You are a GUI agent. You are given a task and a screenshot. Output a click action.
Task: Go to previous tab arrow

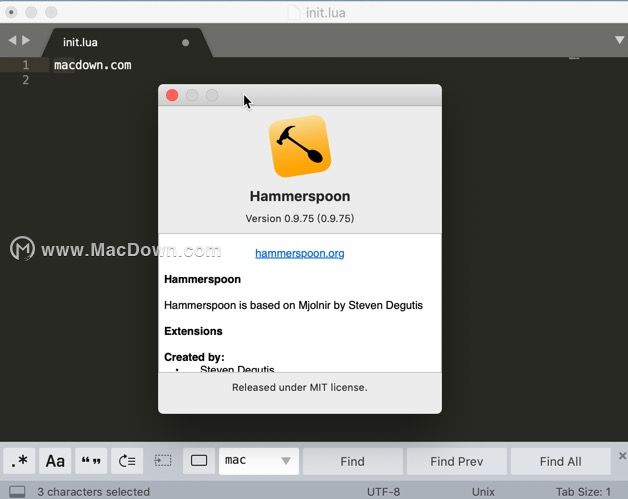click(12, 40)
